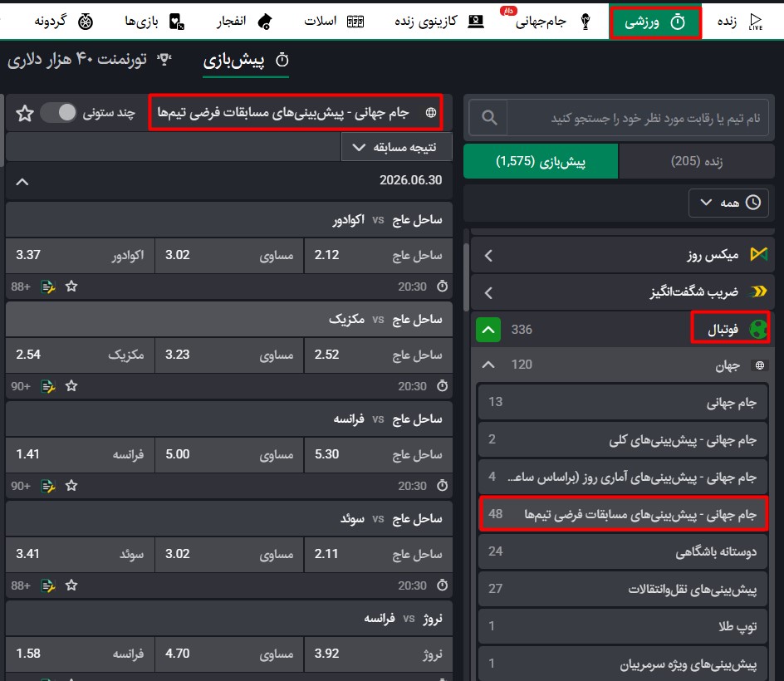Select the ورزشی (Sports) nav item
The image size is (784, 681).
click(655, 22)
